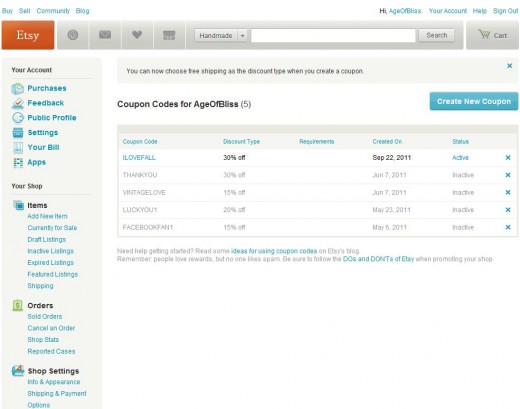The width and height of the screenshot is (520, 409).
Task: Toggle Active status of ILOVEFALL
Action: tap(460, 158)
